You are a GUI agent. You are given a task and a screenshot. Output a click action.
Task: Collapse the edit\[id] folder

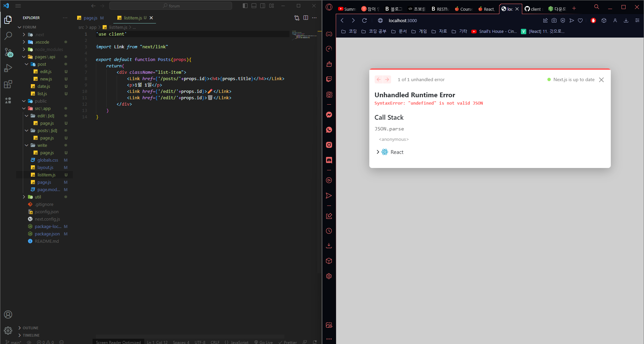coord(26,116)
